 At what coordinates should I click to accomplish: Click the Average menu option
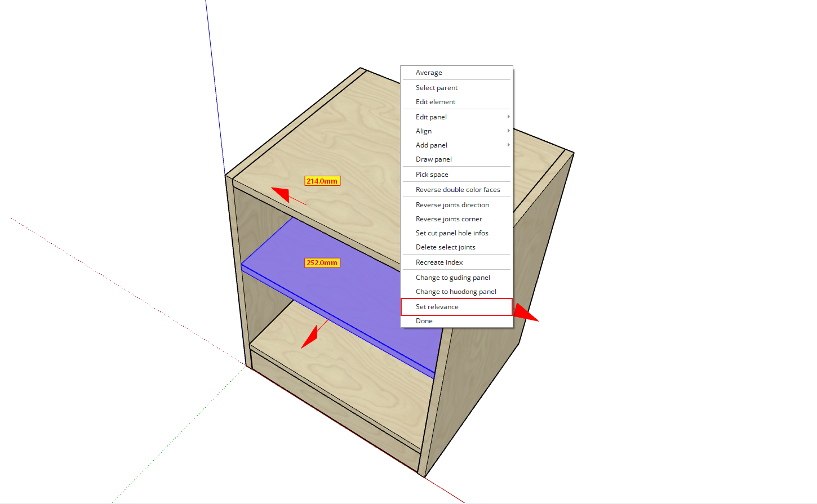[429, 73]
